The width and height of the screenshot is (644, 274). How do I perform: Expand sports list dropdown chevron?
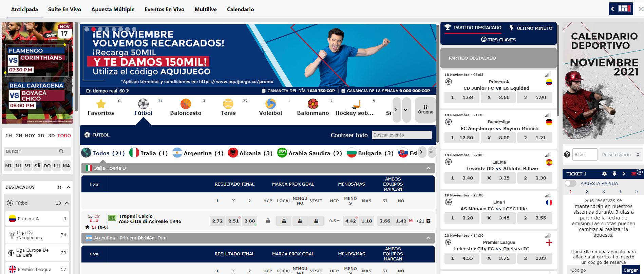pyautogui.click(x=406, y=110)
